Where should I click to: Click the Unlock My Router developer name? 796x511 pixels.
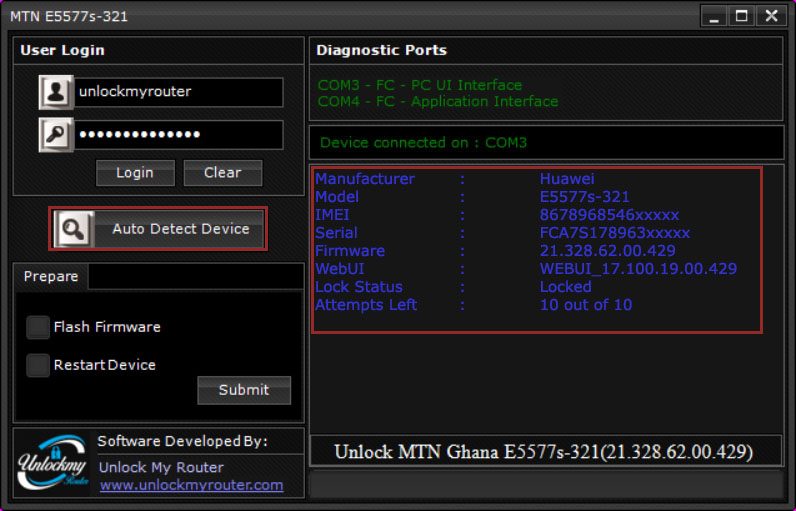point(161,467)
